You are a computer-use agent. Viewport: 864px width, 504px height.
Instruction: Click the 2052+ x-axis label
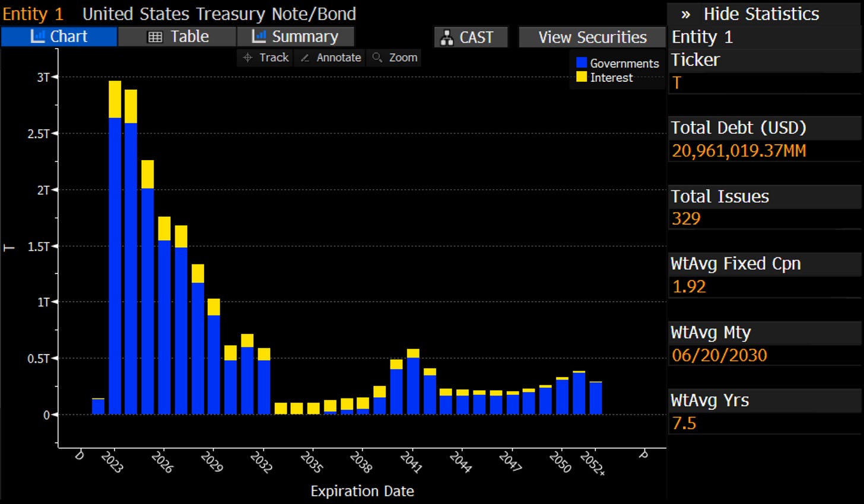click(592, 464)
